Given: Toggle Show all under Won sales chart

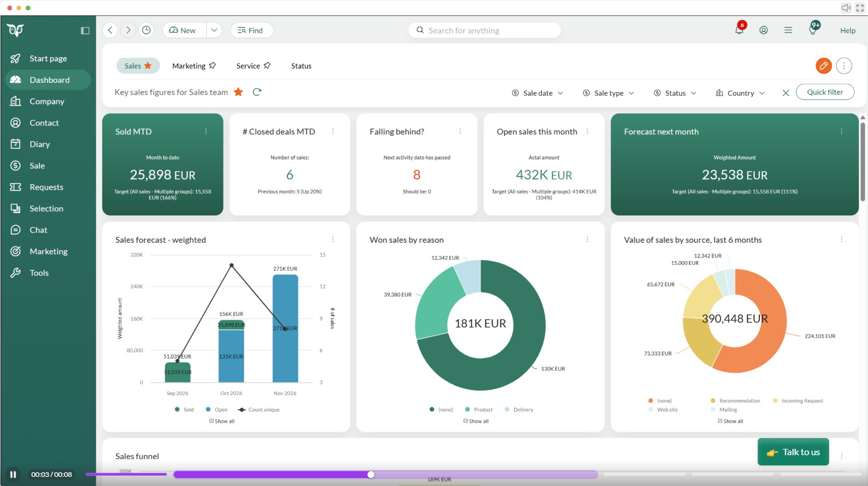Looking at the screenshot, I should (476, 421).
